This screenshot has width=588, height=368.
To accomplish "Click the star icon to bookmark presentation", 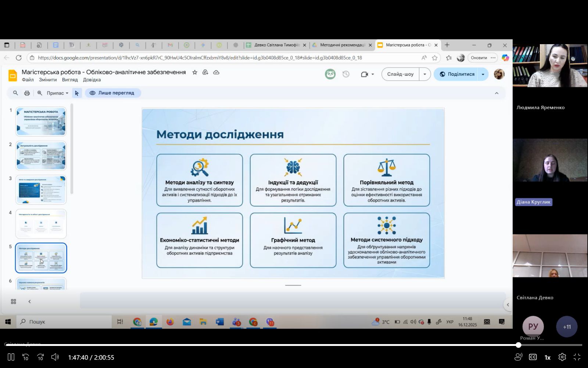I will (195, 72).
